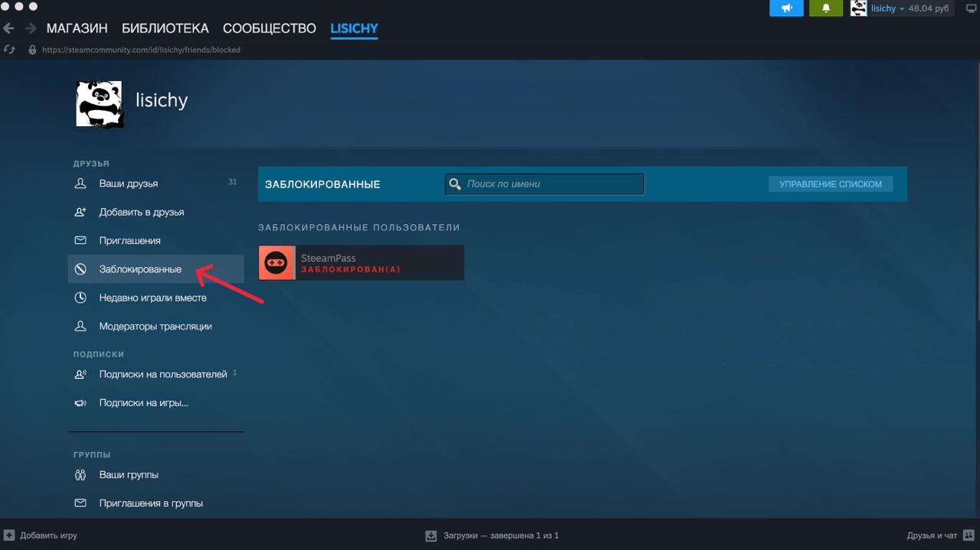This screenshot has height=550, width=980.
Task: Click the friends count 31
Action: point(232,182)
